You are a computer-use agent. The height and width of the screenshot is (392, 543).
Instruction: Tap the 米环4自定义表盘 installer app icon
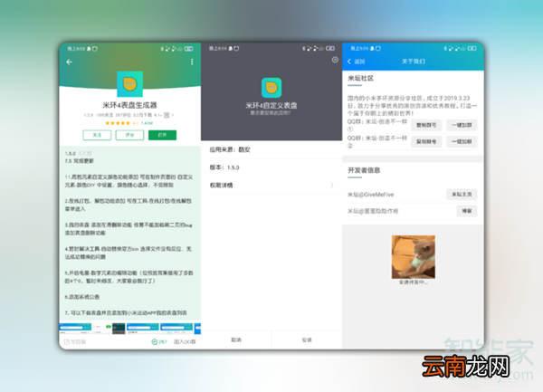[271, 88]
